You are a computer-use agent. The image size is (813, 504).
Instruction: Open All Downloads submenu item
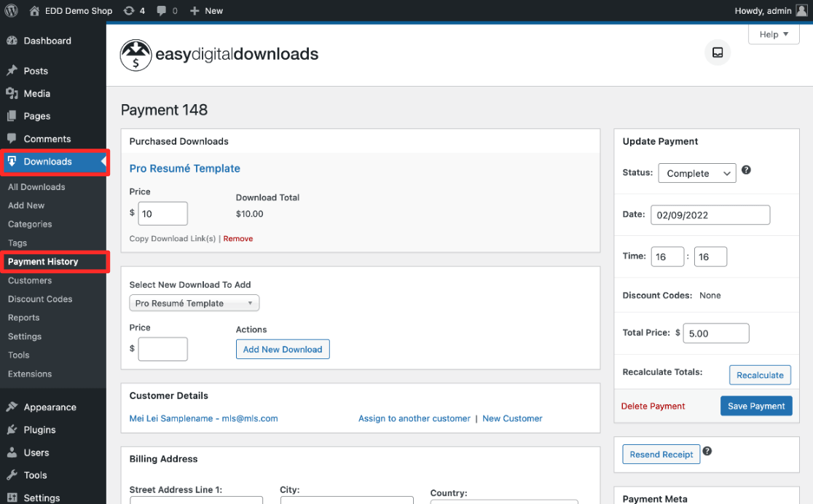pyautogui.click(x=36, y=186)
